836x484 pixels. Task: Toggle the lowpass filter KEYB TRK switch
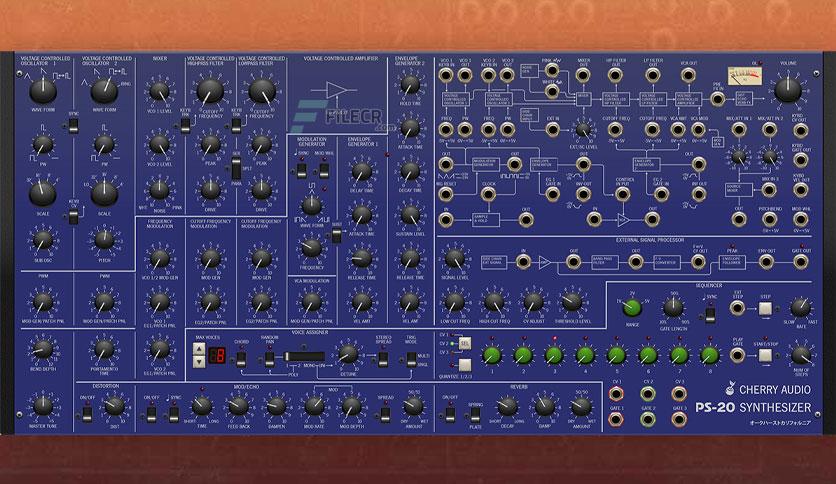pos(236,126)
